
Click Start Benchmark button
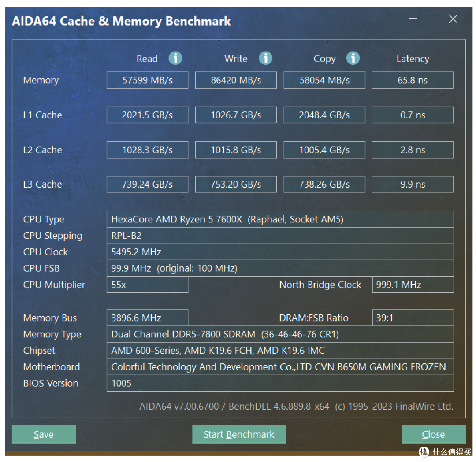[239, 434]
